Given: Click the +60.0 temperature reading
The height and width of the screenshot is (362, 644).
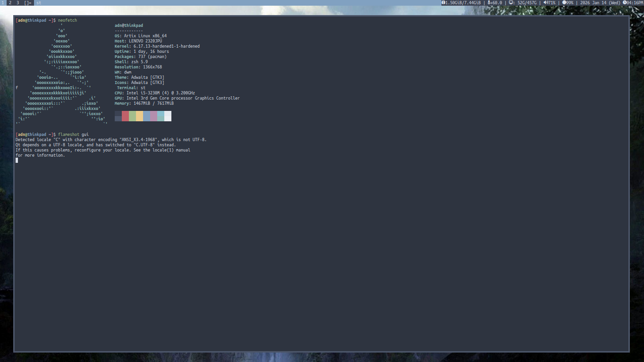Looking at the screenshot, I should coord(497,3).
